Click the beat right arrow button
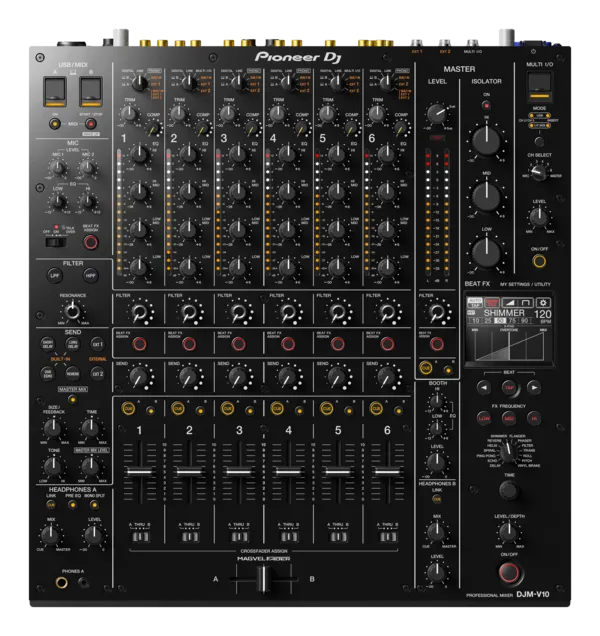 pos(534,387)
